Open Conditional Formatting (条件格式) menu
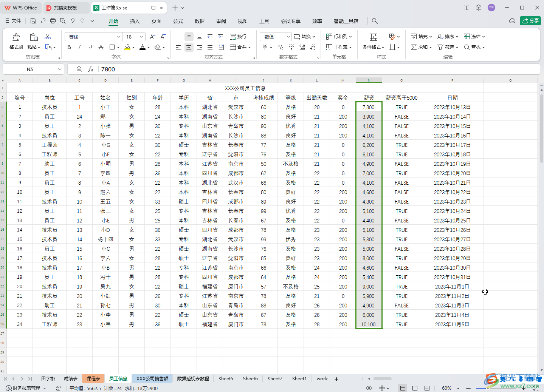This screenshot has height=392, width=544. [373, 42]
